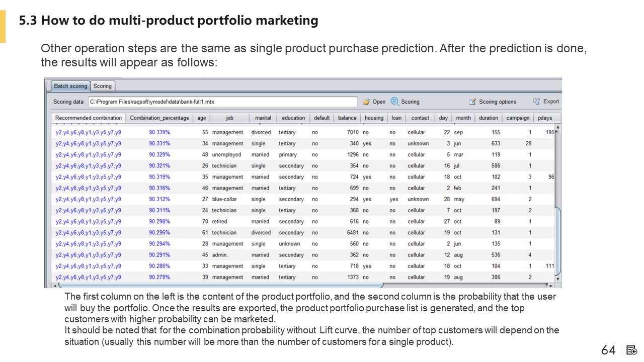
Task: Click the Scoring data file path field
Action: click(x=223, y=102)
